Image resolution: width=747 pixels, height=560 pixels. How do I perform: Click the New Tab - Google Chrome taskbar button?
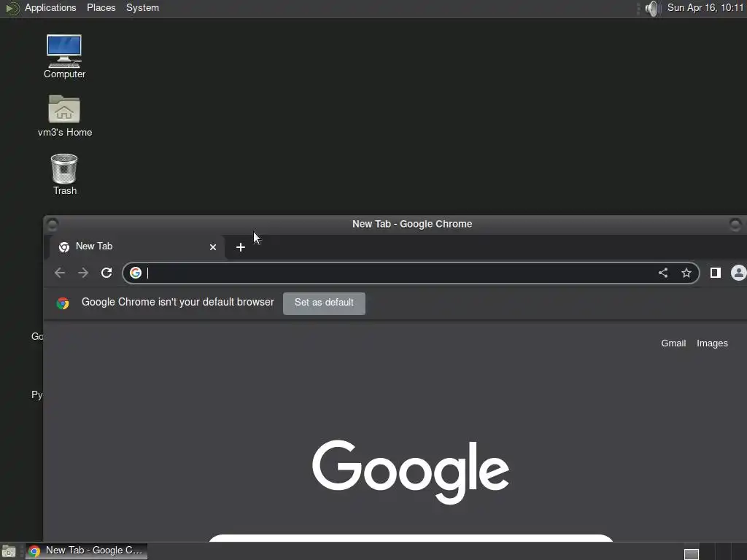point(86,551)
